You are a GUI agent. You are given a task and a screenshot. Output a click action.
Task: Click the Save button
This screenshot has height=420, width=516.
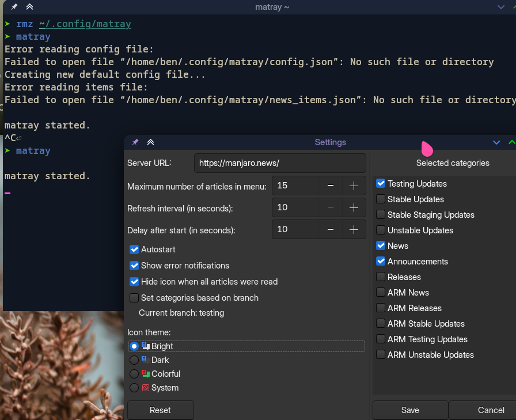pyautogui.click(x=410, y=410)
